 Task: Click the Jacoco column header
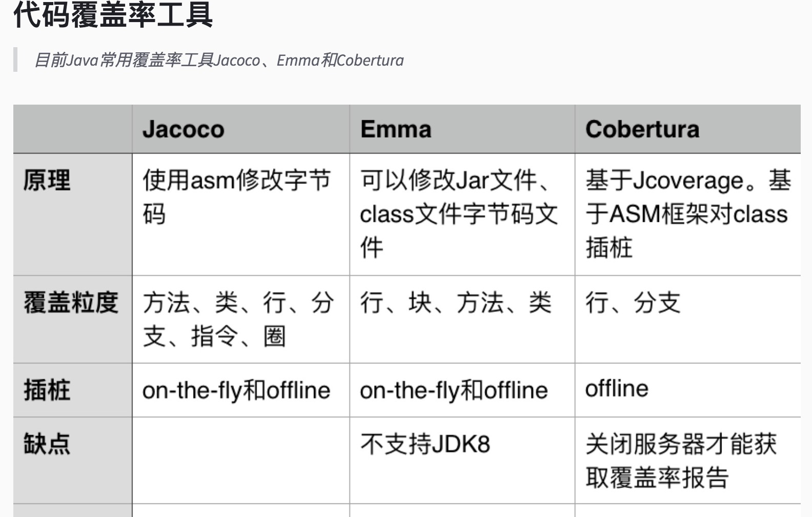tap(241, 129)
